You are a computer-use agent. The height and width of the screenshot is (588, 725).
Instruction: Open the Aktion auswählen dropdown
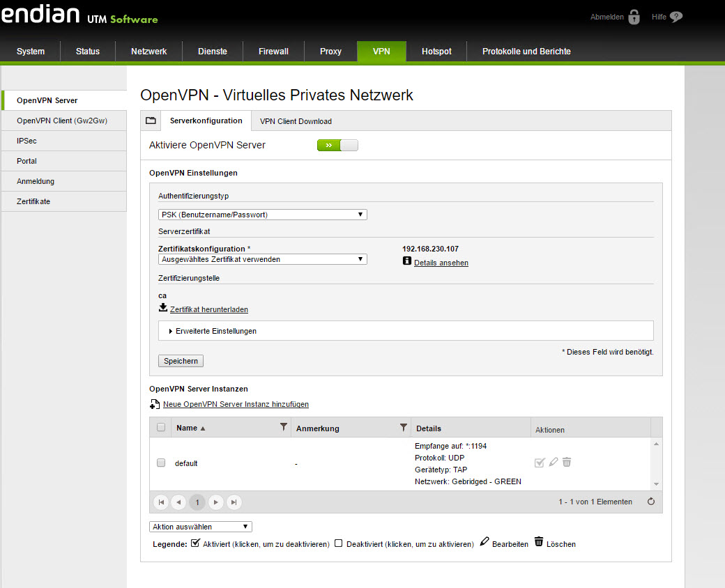click(x=201, y=527)
